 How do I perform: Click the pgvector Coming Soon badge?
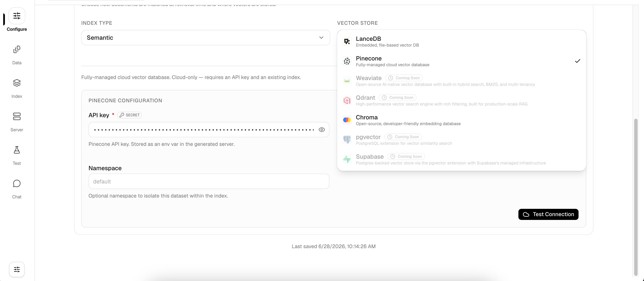coord(403,137)
